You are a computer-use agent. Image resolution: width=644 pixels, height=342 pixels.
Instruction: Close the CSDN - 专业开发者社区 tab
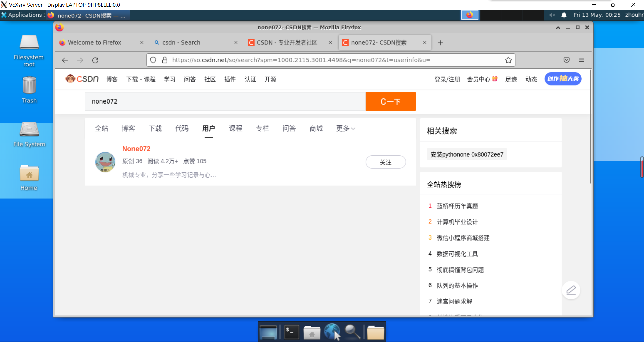(x=330, y=43)
